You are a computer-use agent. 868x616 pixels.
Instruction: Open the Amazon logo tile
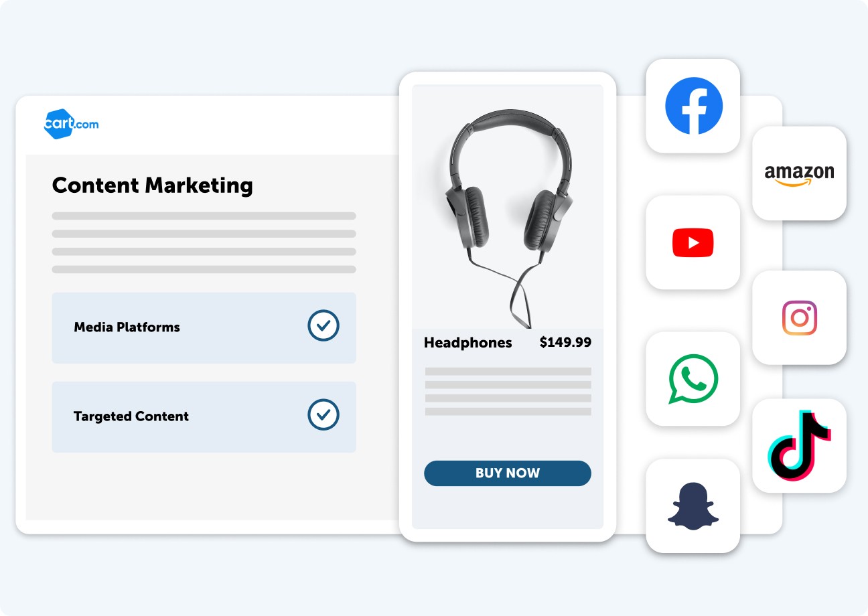coord(799,173)
